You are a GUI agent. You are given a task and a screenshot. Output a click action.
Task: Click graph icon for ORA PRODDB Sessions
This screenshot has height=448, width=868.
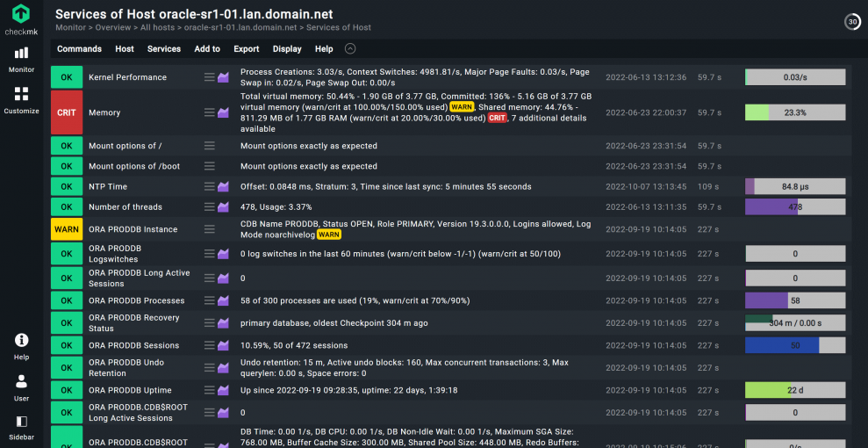click(x=223, y=345)
